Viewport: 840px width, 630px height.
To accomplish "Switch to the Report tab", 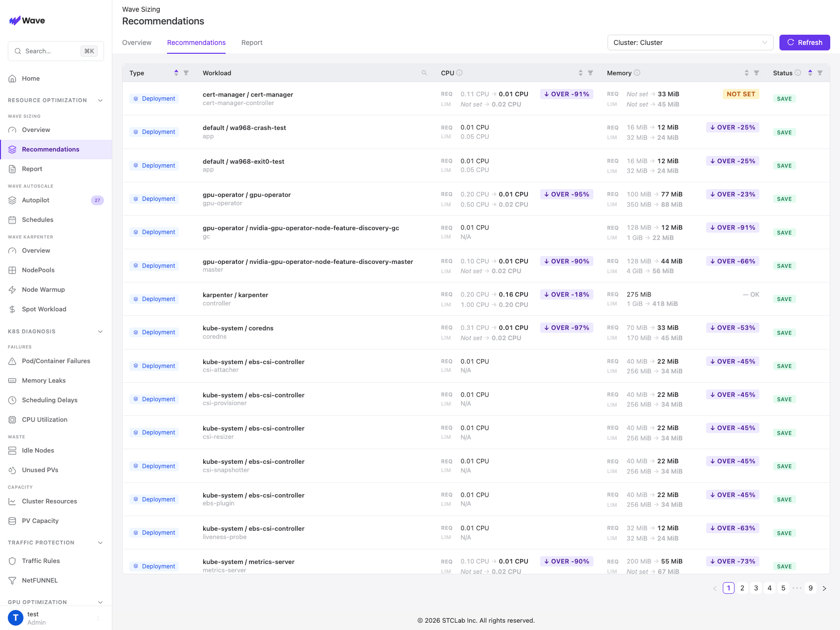I will pos(252,43).
